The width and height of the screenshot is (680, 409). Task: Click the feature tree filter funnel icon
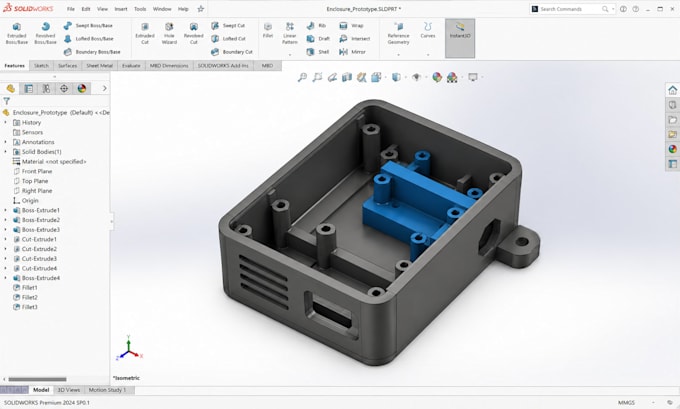7,101
